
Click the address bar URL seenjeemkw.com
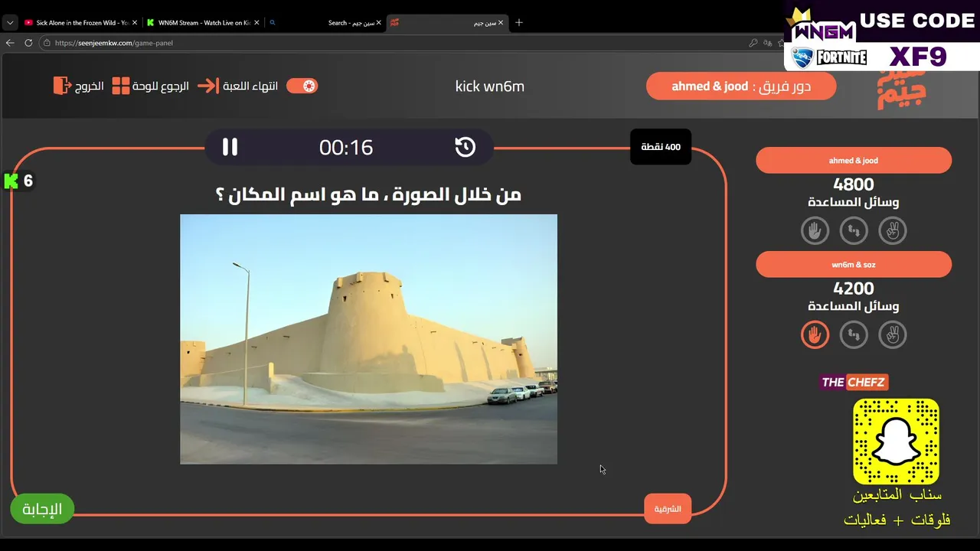[114, 43]
